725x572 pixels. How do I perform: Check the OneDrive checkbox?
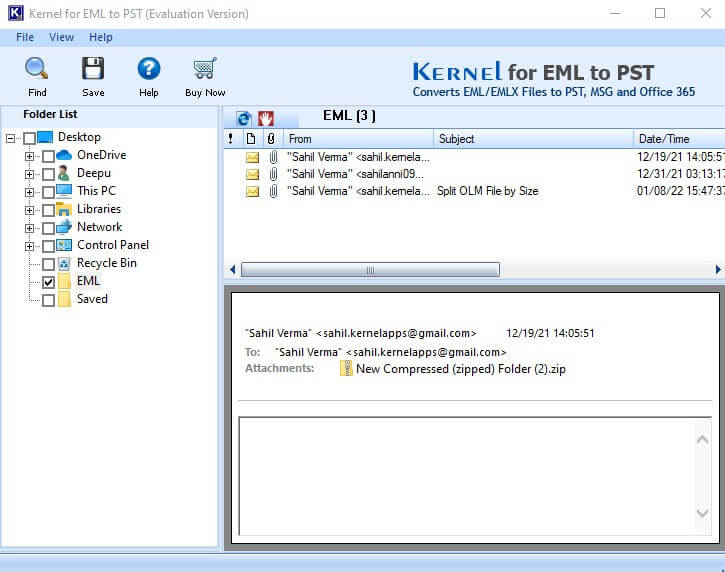(x=48, y=156)
